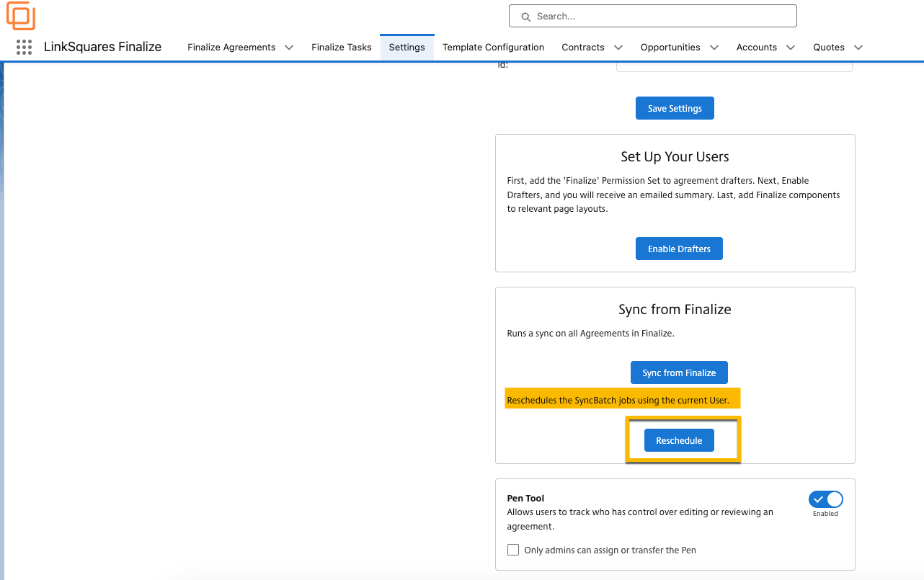
Task: Click the orange LinkSquares logo
Action: tap(21, 15)
